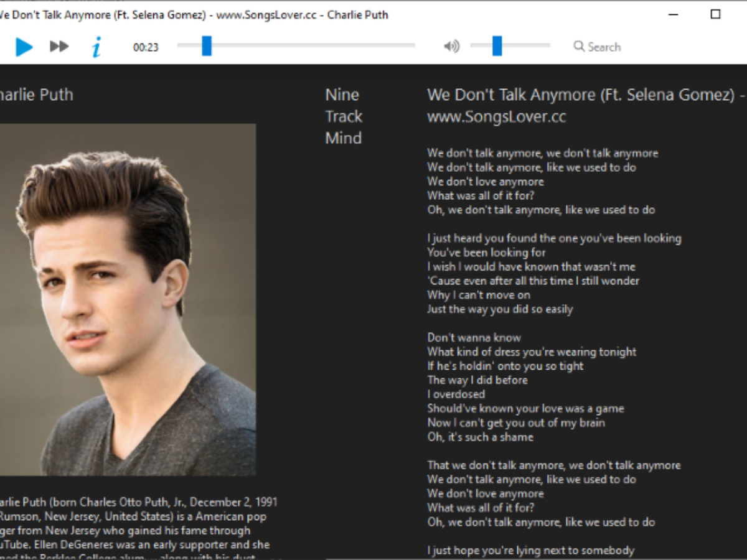The height and width of the screenshot is (560, 747).
Task: Click the artist biography paragraph
Action: tap(138, 528)
